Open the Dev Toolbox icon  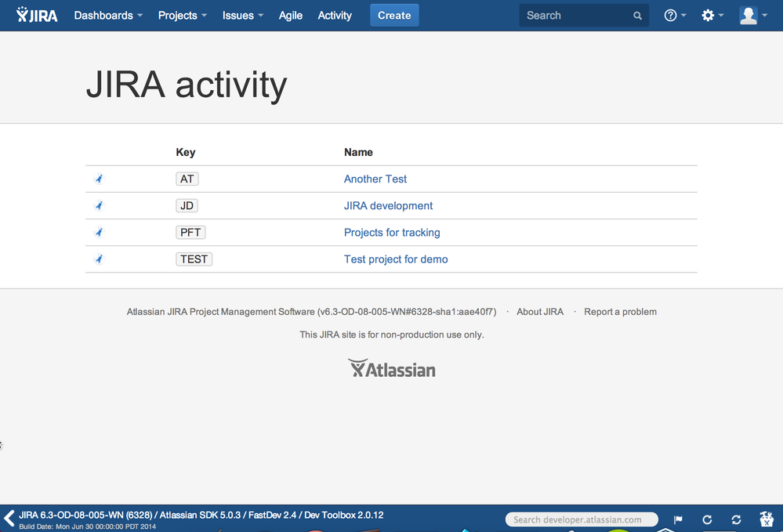tap(766, 519)
